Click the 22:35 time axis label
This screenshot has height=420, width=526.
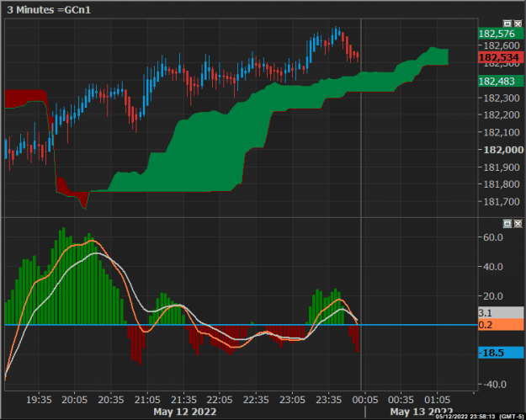pos(256,400)
